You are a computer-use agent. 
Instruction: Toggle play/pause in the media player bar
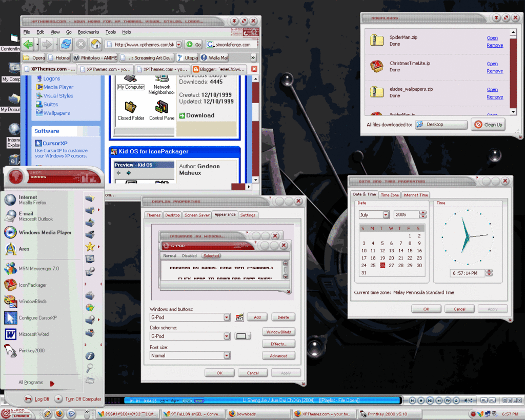430,400
